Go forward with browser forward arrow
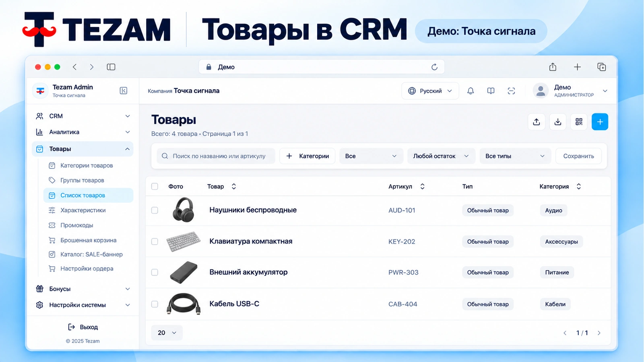Screen dimensions: 644x362 pos(91,67)
